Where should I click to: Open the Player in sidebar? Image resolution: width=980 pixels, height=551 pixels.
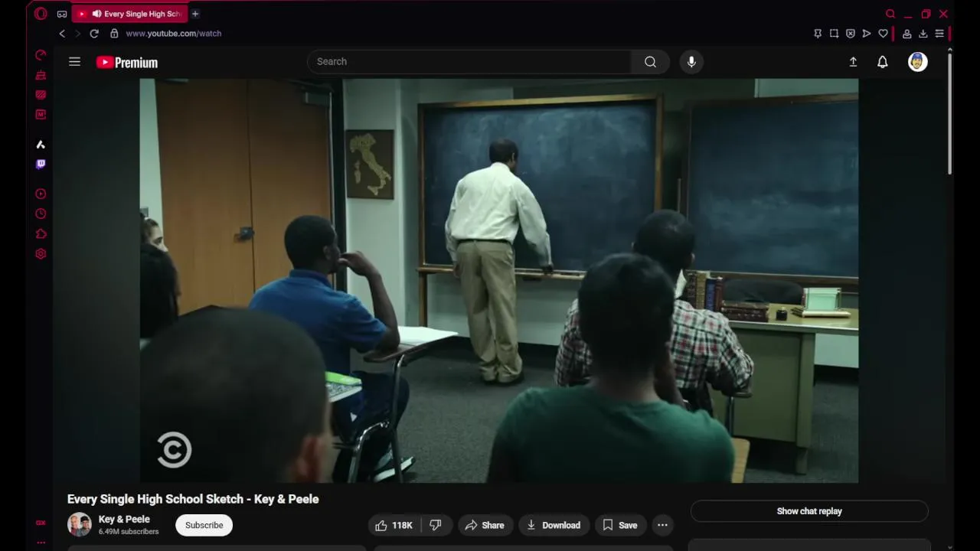click(x=41, y=194)
